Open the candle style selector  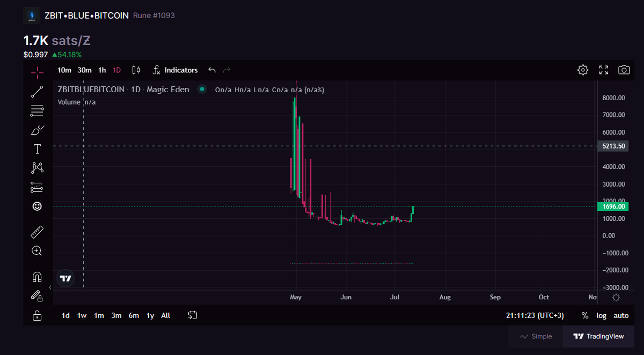point(136,70)
